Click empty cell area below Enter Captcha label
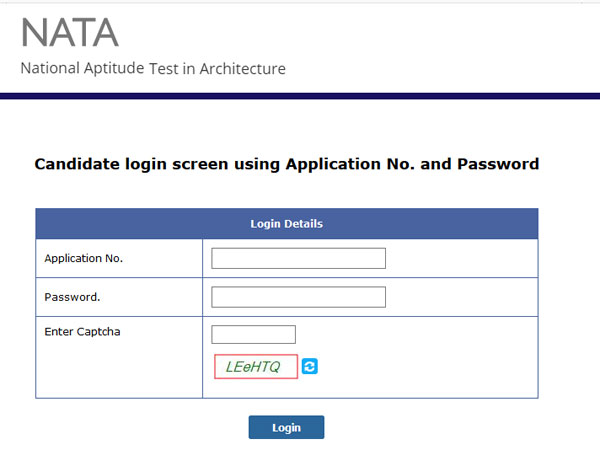The height and width of the screenshot is (450, 600). point(118,370)
